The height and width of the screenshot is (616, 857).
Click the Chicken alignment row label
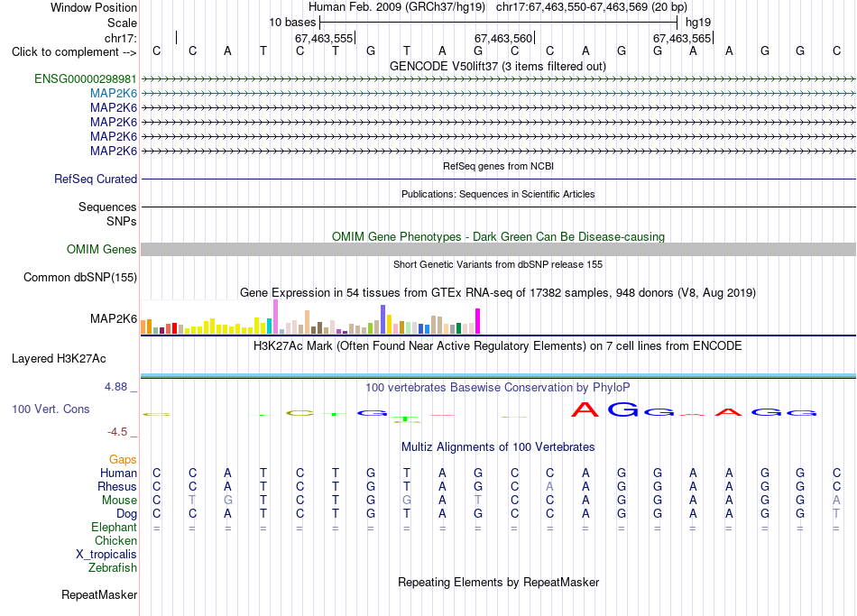[x=115, y=540]
